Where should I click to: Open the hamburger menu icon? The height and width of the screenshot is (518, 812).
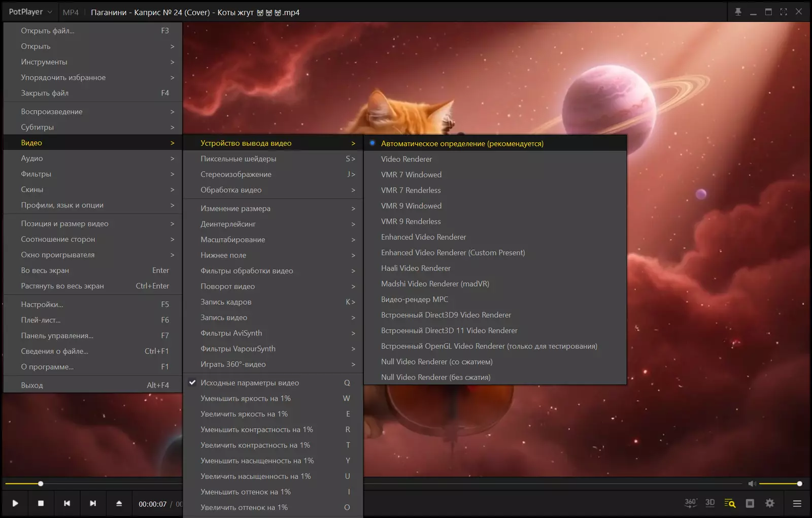point(797,503)
